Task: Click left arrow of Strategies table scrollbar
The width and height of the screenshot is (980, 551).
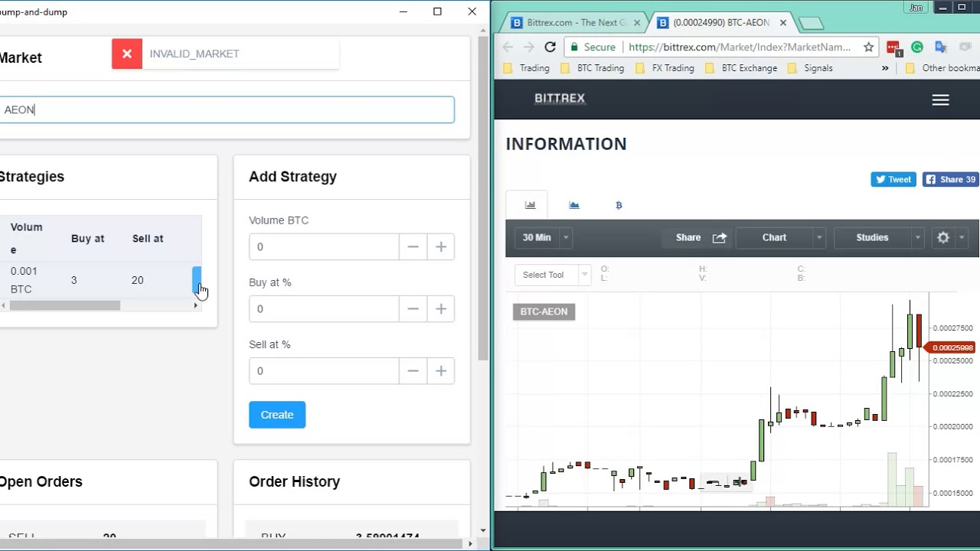Action: click(4, 305)
